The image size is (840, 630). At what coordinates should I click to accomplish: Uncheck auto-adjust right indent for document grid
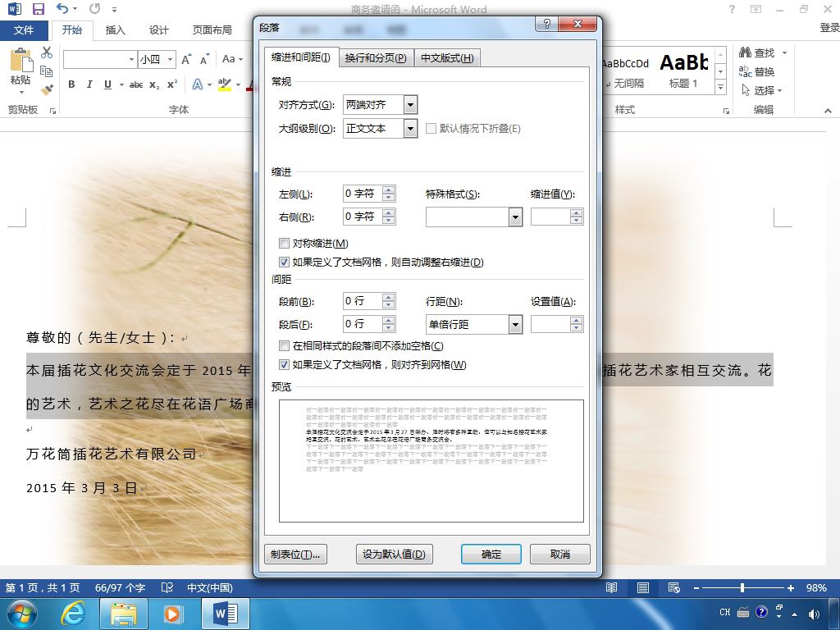(x=285, y=262)
